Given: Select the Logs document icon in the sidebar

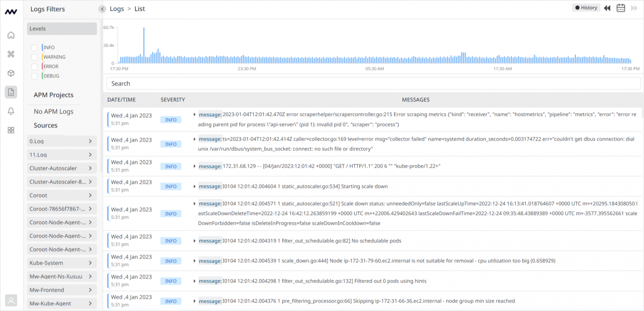Looking at the screenshot, I should pos(11,92).
